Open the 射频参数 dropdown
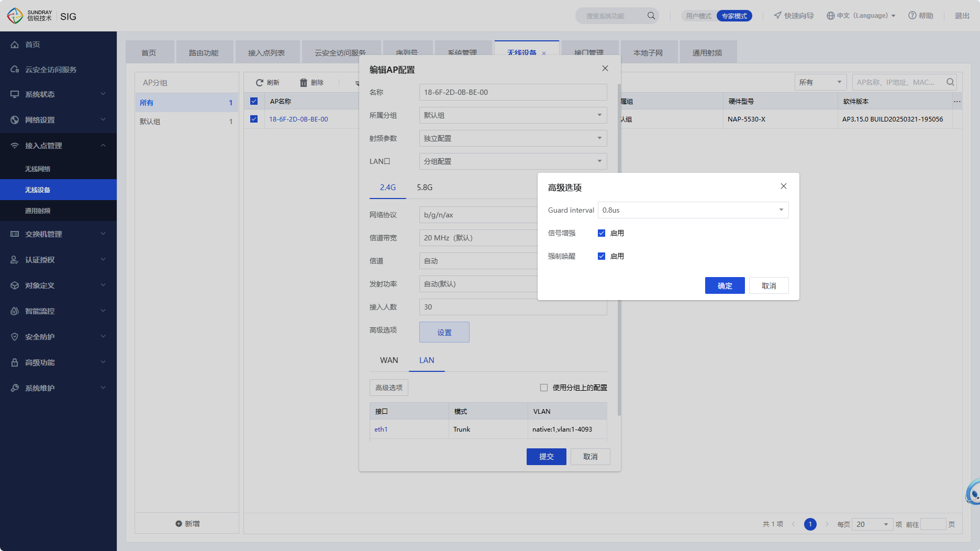This screenshot has width=980, height=551. coord(513,138)
